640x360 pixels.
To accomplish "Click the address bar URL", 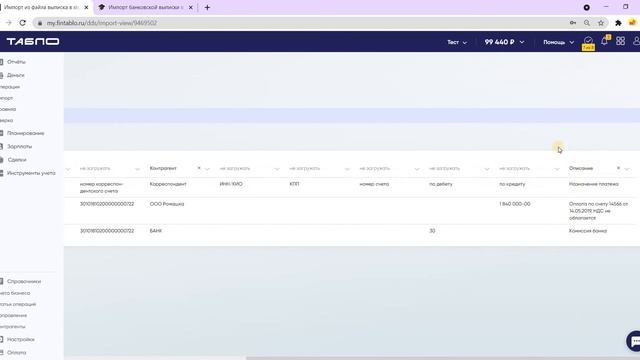I will click(102, 23).
